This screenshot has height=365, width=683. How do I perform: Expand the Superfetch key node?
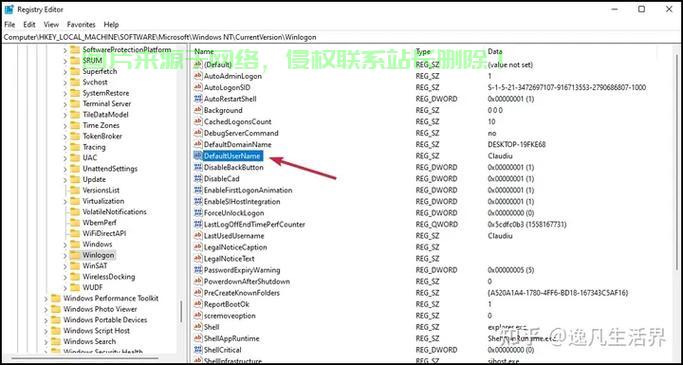(65, 71)
